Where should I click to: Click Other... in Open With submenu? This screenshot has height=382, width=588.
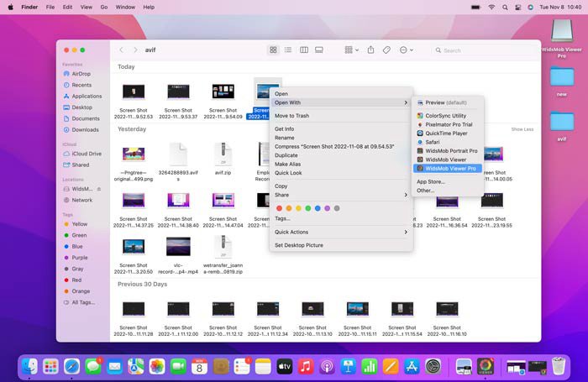tap(448, 191)
